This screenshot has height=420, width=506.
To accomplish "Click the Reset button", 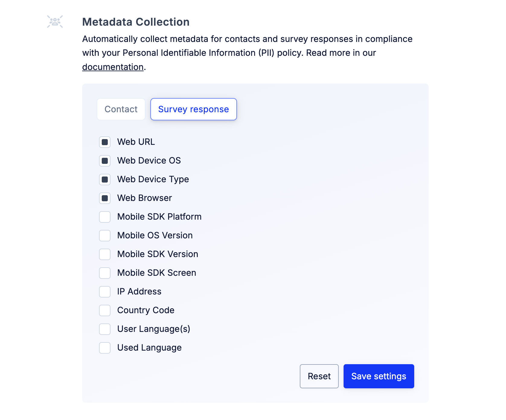I will tap(319, 376).
